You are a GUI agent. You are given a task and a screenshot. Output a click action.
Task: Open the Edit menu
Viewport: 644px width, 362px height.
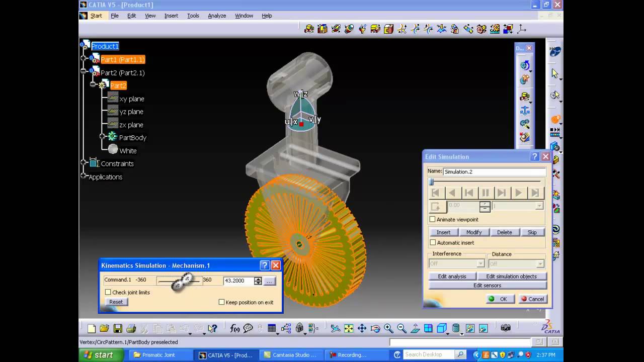131,16
